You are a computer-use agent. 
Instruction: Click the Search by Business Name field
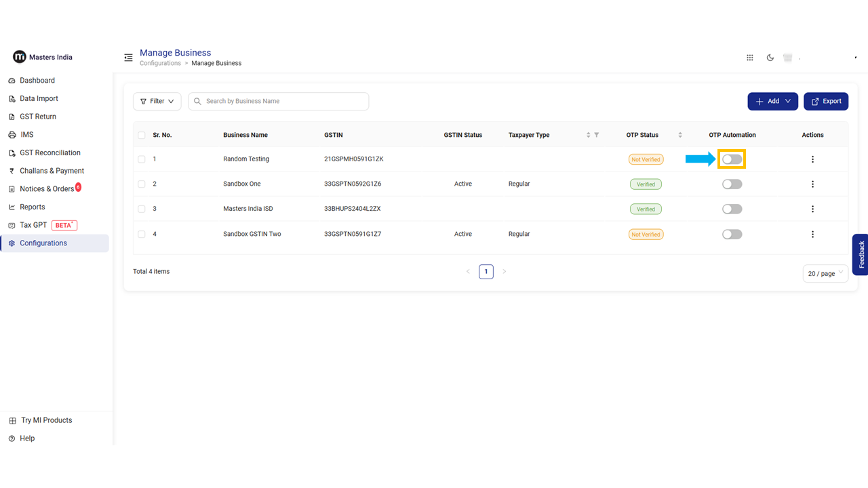(x=285, y=101)
